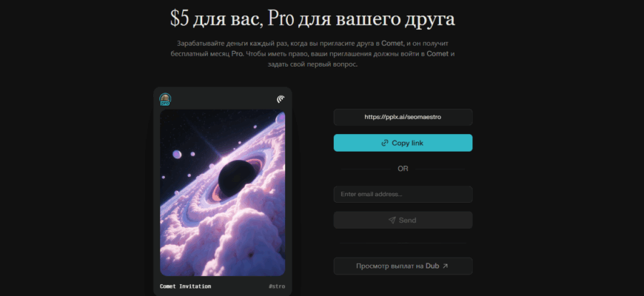The width and height of the screenshot is (644, 296).
Task: Click the disabled Send button
Action: pyautogui.click(x=403, y=220)
